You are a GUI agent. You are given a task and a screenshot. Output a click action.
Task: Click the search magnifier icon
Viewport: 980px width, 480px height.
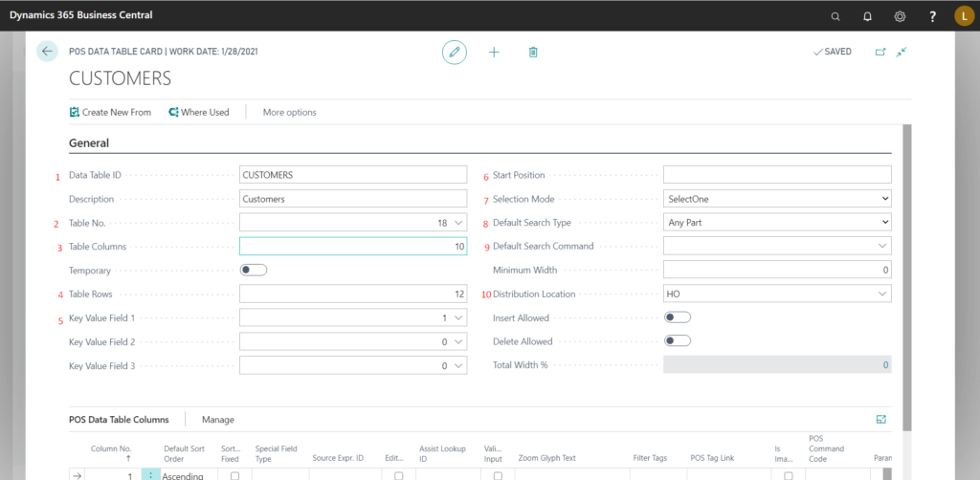tap(835, 16)
